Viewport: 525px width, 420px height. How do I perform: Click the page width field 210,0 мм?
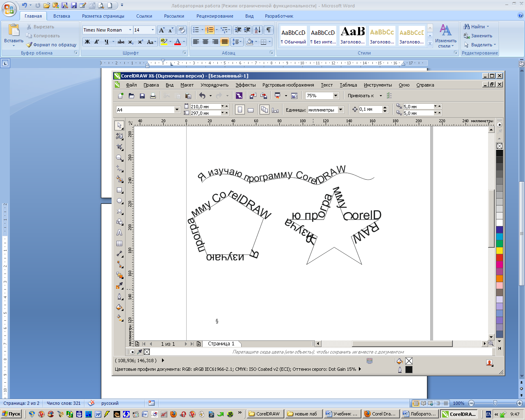coord(205,106)
